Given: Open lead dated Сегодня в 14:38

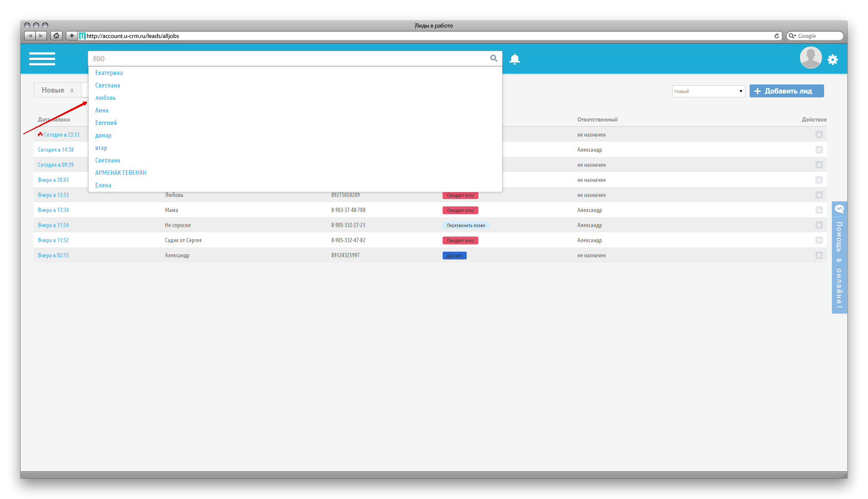Looking at the screenshot, I should click(x=56, y=150).
